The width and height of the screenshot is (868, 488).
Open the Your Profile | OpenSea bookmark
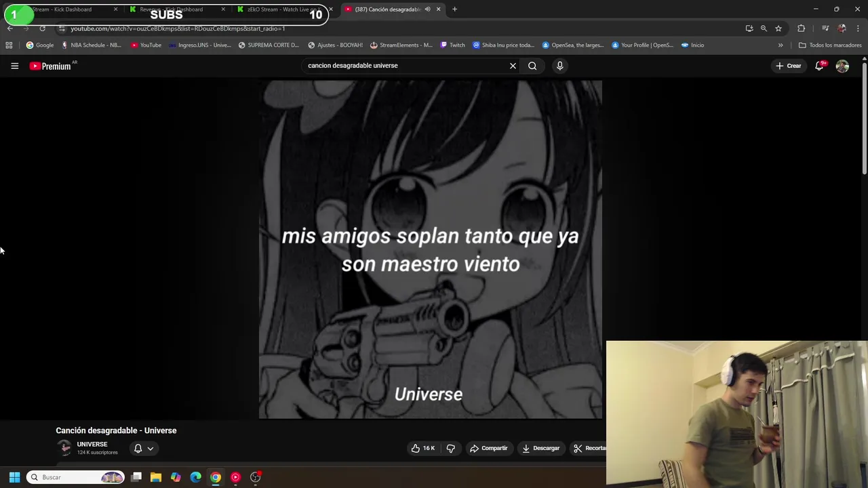[x=643, y=45]
